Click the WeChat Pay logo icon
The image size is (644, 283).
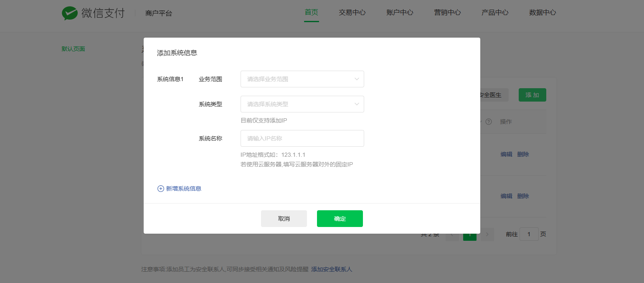click(x=70, y=13)
